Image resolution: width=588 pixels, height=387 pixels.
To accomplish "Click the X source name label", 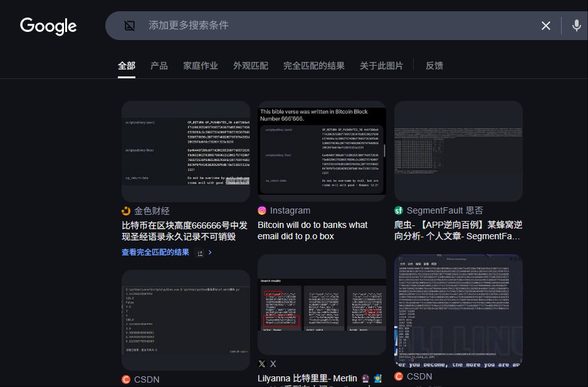I will pyautogui.click(x=273, y=364).
